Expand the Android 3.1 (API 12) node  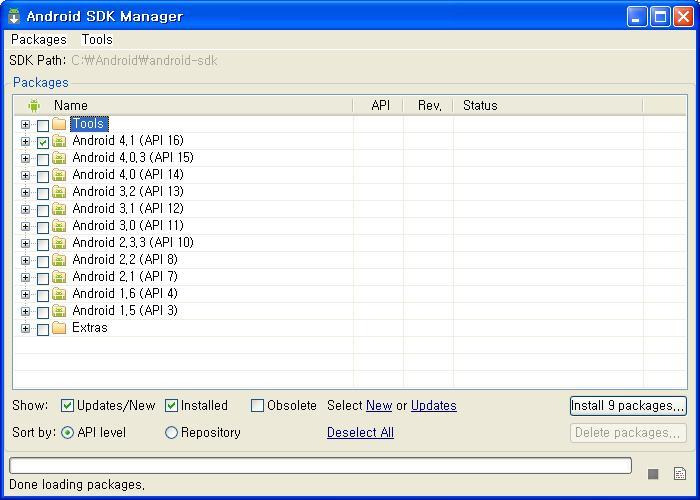tap(25, 209)
